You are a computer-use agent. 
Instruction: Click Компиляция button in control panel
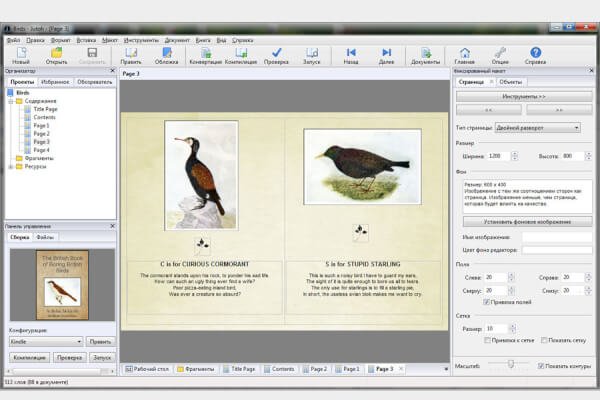(29, 358)
